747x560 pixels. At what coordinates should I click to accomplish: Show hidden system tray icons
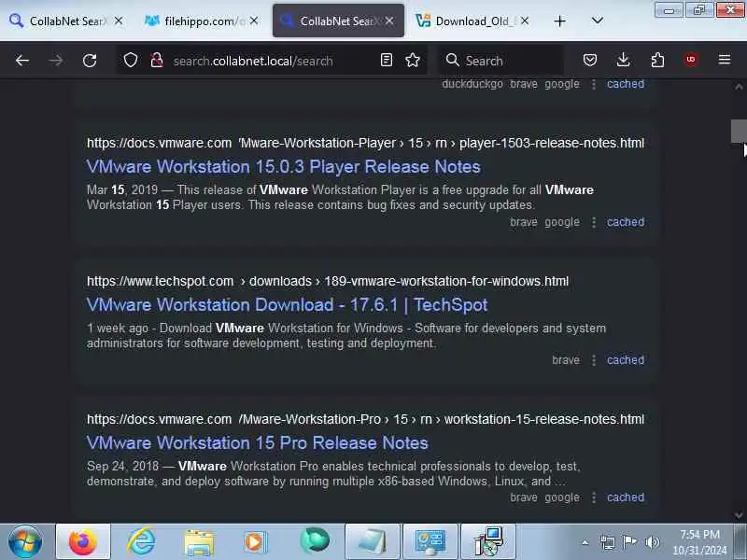click(x=585, y=542)
